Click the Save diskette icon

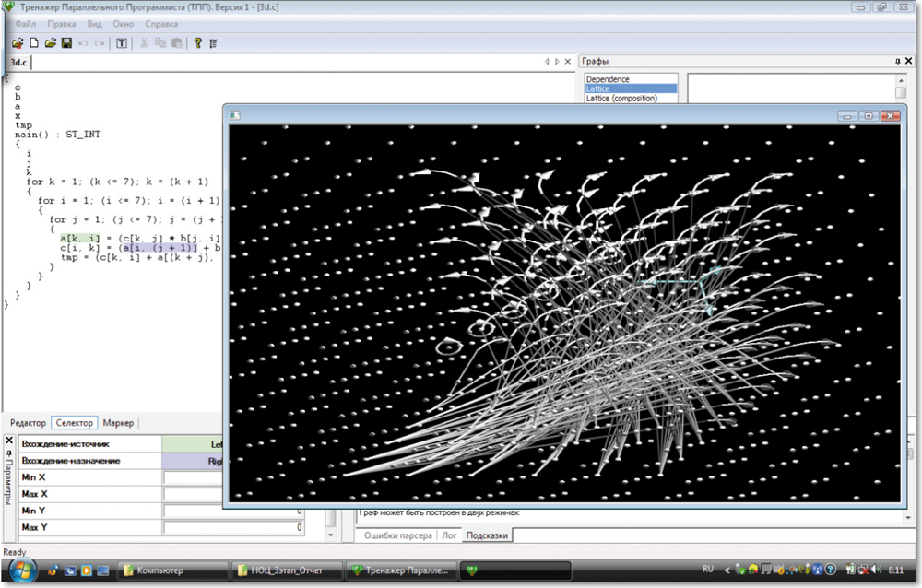point(66,43)
